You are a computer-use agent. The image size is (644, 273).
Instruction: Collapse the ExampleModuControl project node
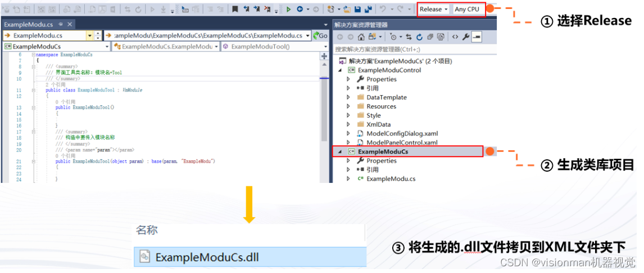(x=341, y=70)
